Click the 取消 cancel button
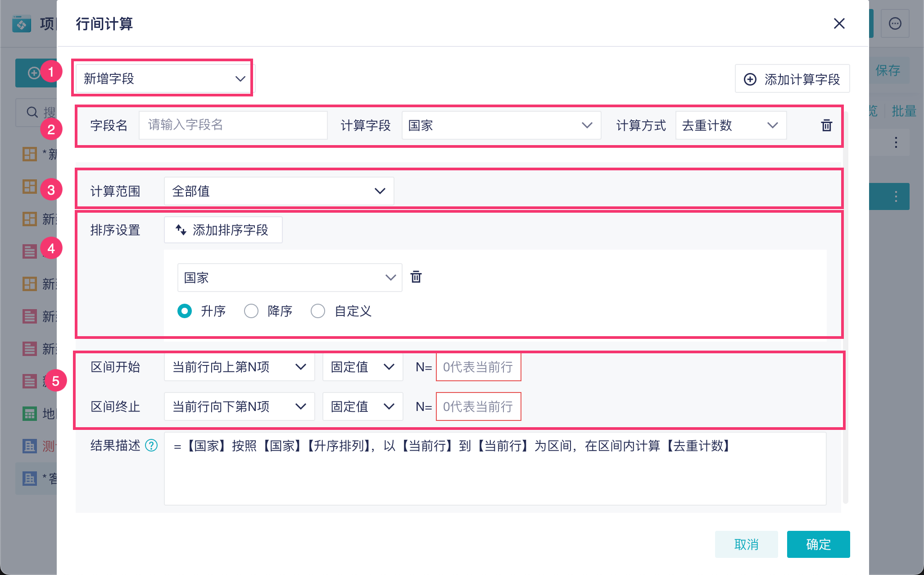This screenshot has height=575, width=924. (746, 544)
